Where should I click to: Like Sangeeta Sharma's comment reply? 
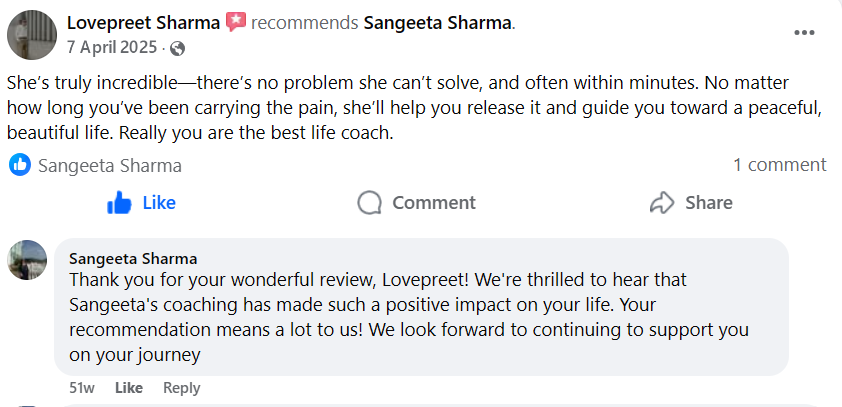(x=129, y=388)
